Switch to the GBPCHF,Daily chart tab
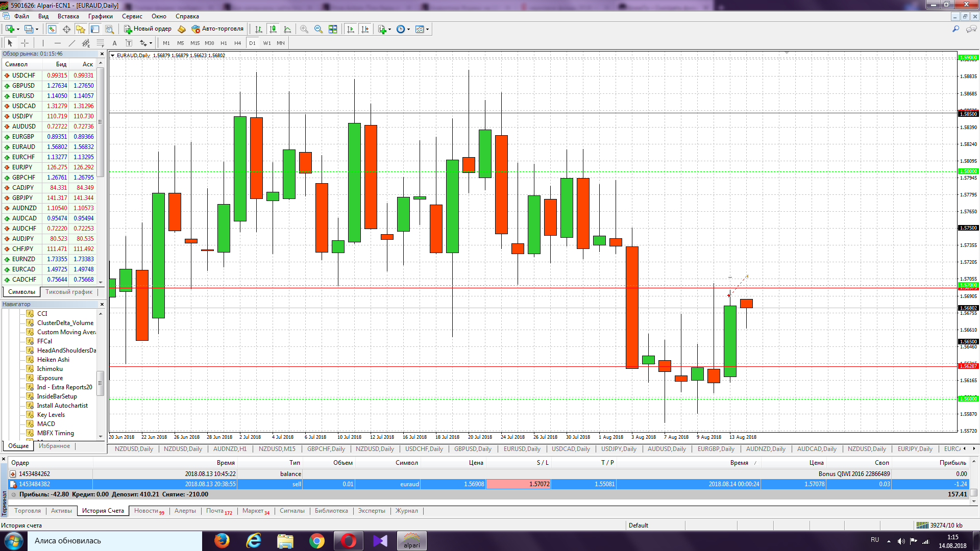Viewport: 980px width, 551px height. point(326,449)
